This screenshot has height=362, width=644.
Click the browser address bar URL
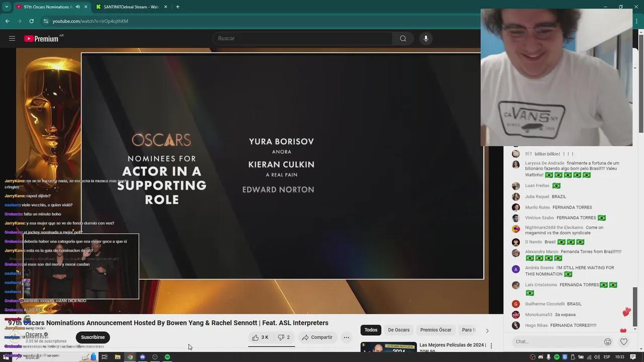91,21
